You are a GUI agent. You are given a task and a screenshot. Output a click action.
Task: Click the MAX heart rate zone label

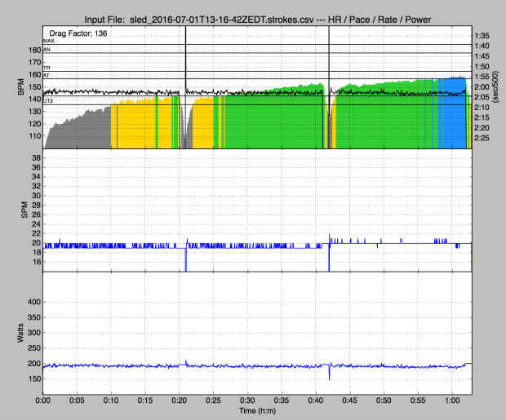pyautogui.click(x=48, y=40)
